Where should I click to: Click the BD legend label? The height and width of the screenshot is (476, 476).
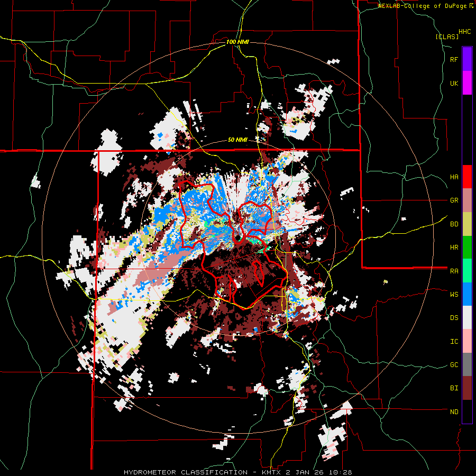pyautogui.click(x=454, y=224)
